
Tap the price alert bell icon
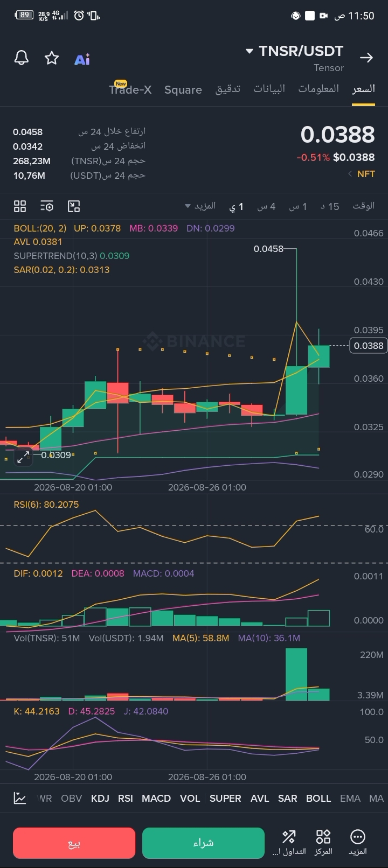point(22,58)
